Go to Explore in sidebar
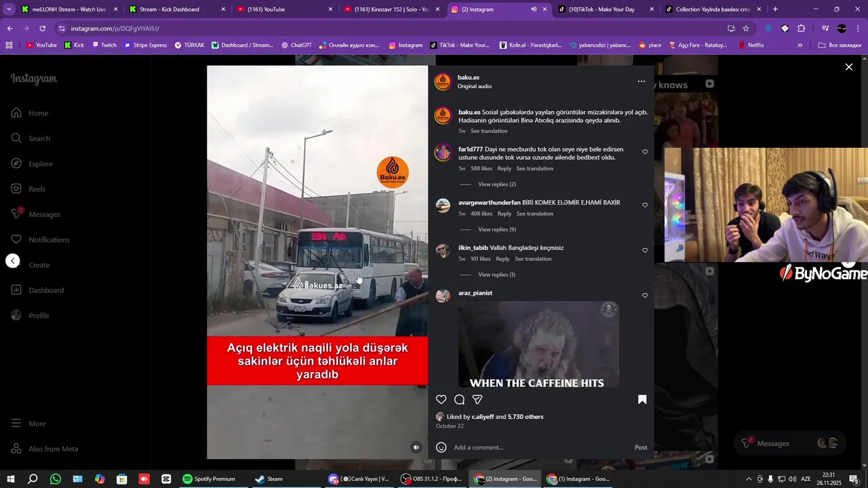The height and width of the screenshot is (488, 868). pyautogui.click(x=32, y=163)
